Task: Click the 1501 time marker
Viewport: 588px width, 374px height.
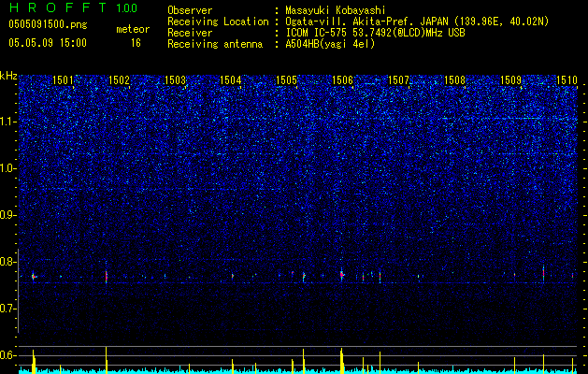Action: pos(63,79)
